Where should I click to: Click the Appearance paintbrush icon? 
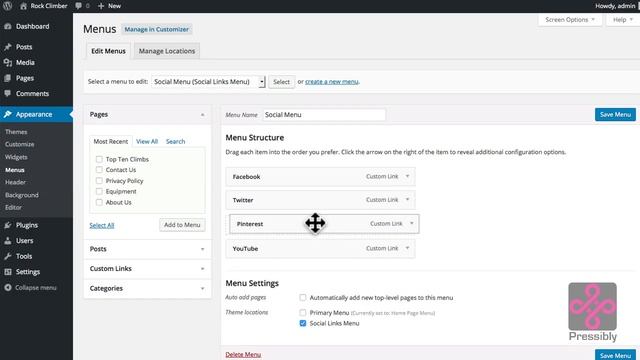(x=8, y=114)
